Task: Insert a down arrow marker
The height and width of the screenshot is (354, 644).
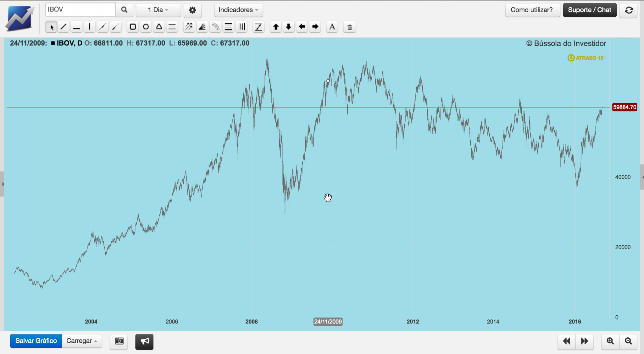Action: click(289, 27)
